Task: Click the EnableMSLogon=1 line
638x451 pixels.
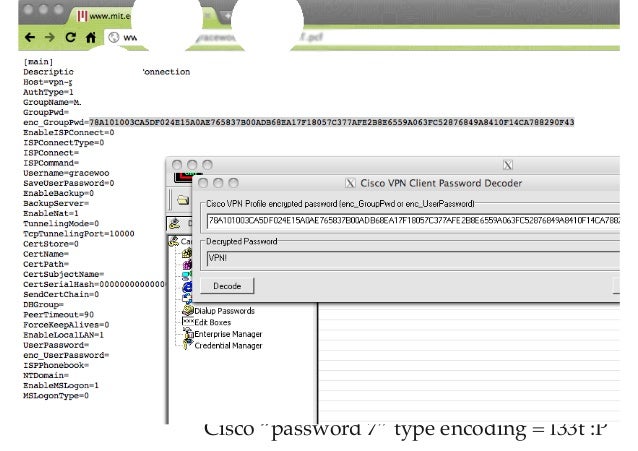Action: (x=61, y=385)
